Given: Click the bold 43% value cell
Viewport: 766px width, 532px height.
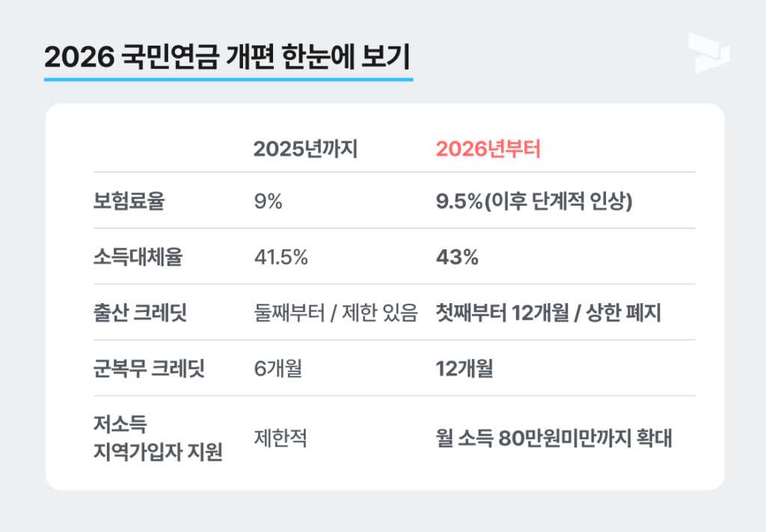Looking at the screenshot, I should (x=457, y=257).
